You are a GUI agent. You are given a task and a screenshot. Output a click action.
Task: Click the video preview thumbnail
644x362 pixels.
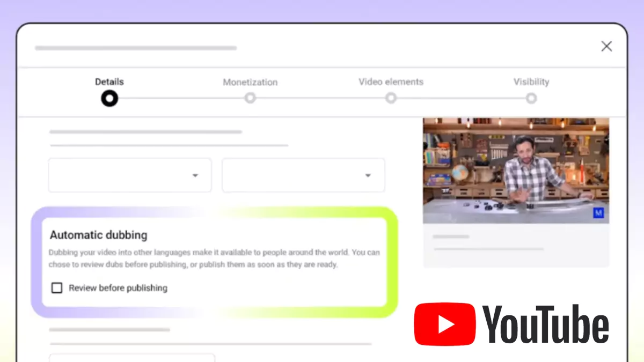coord(515,171)
